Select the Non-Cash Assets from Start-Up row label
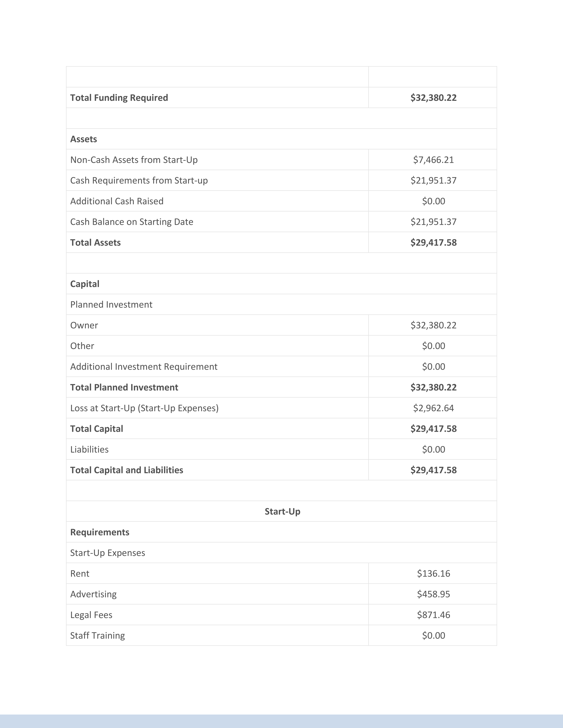The height and width of the screenshot is (728, 563). [134, 160]
